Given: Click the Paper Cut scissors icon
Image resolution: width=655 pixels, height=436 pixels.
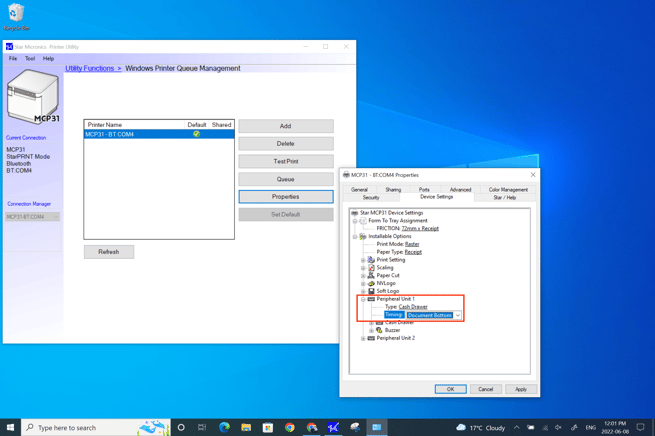Looking at the screenshot, I should tap(371, 276).
